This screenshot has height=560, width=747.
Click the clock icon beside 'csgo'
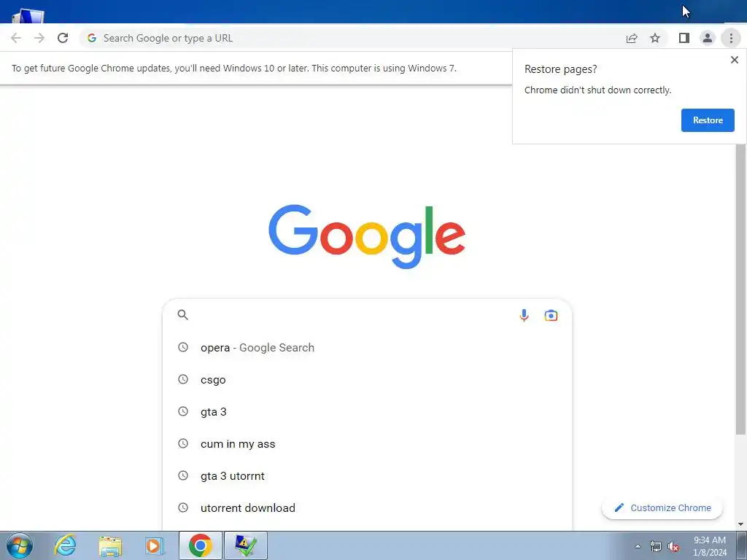[183, 379]
